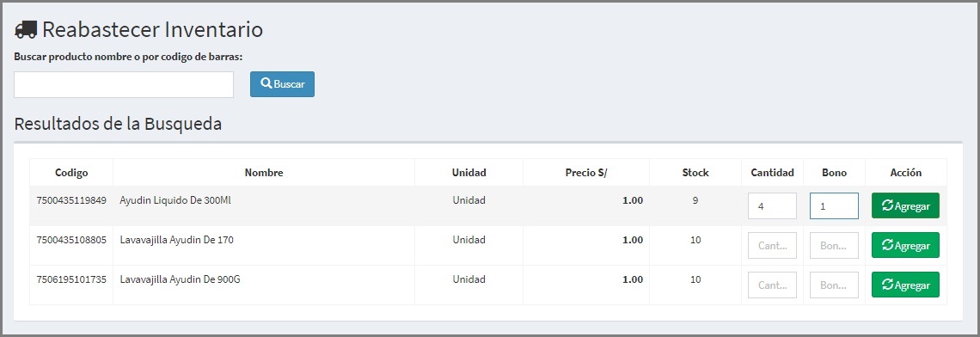The height and width of the screenshot is (337, 980).
Task: Click the Nombre column header
Action: pos(264,173)
